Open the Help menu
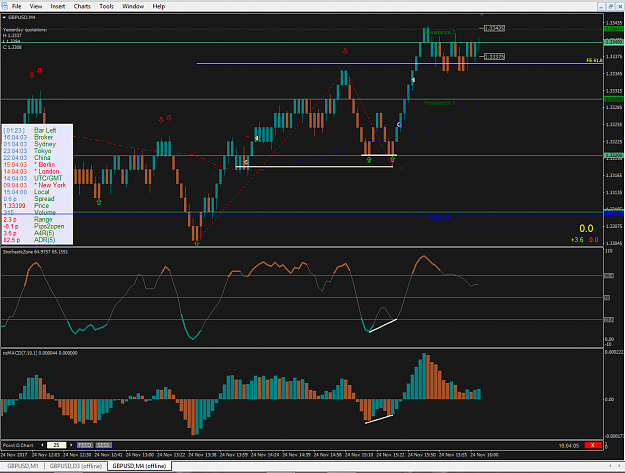The height and width of the screenshot is (473, 625). pyautogui.click(x=159, y=6)
